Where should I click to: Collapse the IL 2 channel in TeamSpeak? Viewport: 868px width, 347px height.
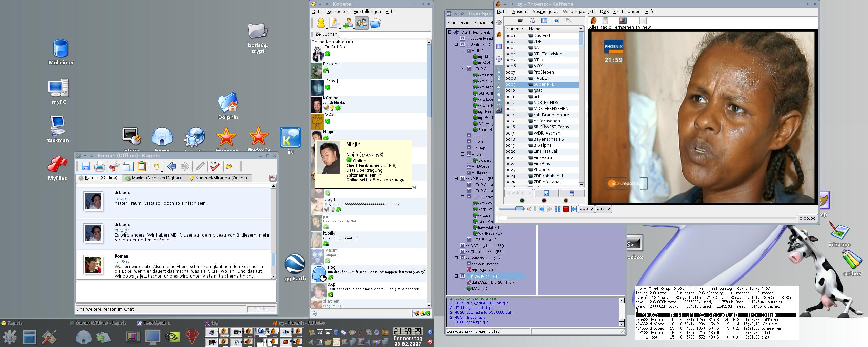pyautogui.click(x=463, y=154)
